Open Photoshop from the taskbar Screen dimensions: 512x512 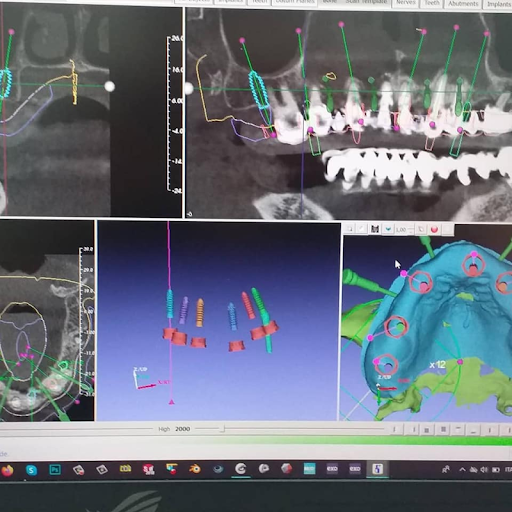(x=55, y=470)
